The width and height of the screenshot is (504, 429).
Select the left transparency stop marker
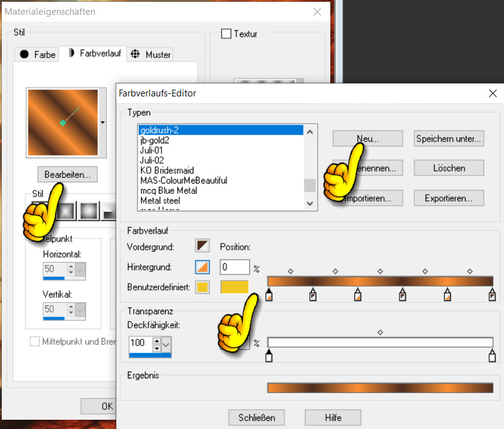[268, 355]
